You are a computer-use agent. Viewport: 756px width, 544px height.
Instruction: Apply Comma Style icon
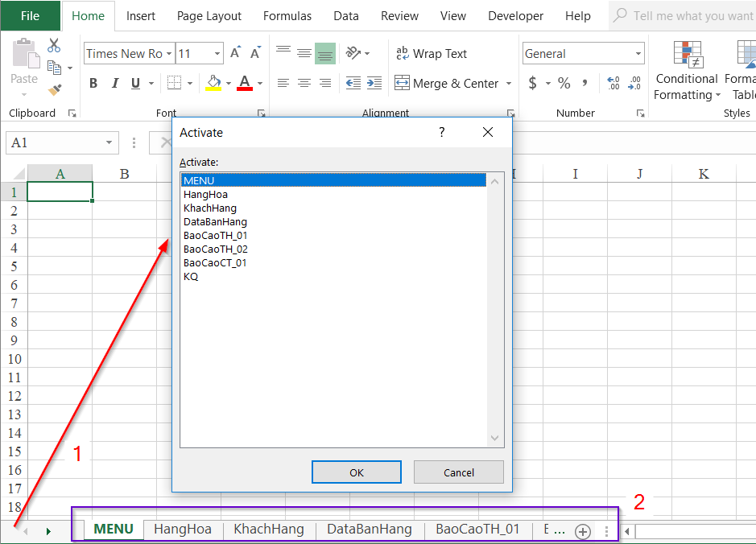point(585,83)
